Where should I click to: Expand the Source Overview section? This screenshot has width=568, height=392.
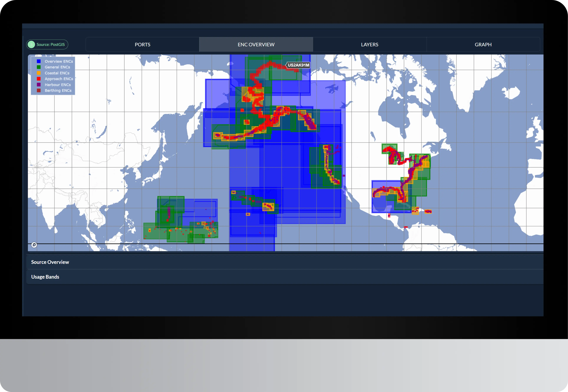(x=50, y=262)
